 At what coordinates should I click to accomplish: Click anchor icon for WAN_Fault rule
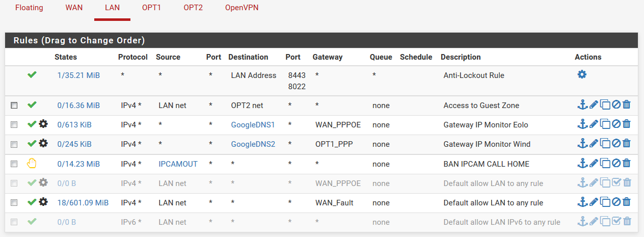pos(582,202)
